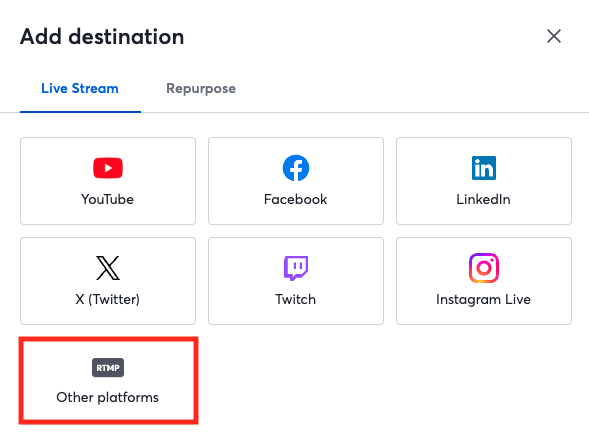Image resolution: width=589 pixels, height=444 pixels.
Task: Choose the Facebook text label
Action: point(296,199)
